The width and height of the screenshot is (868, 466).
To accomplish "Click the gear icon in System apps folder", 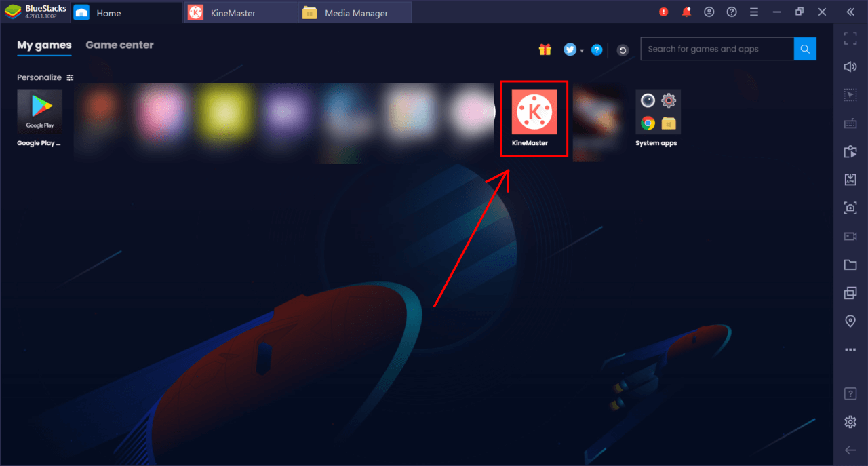I will pos(669,101).
